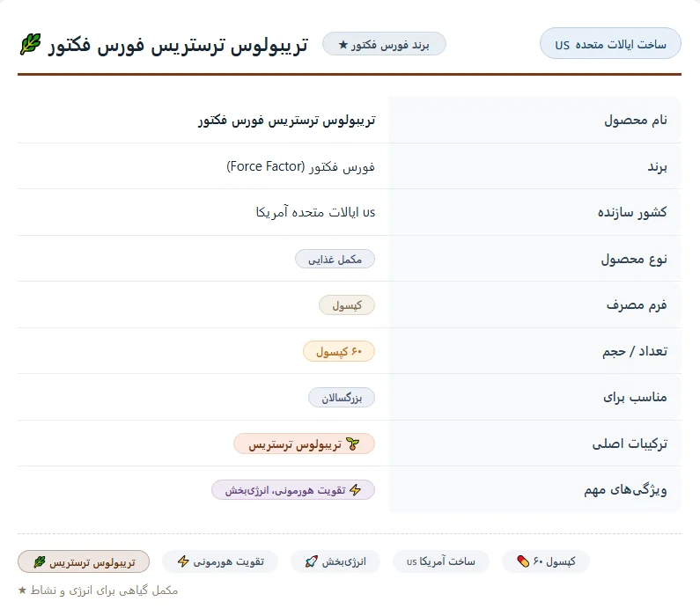The image size is (700, 616).
Task: Click the کشور سازنده row label
Action: 632,212
